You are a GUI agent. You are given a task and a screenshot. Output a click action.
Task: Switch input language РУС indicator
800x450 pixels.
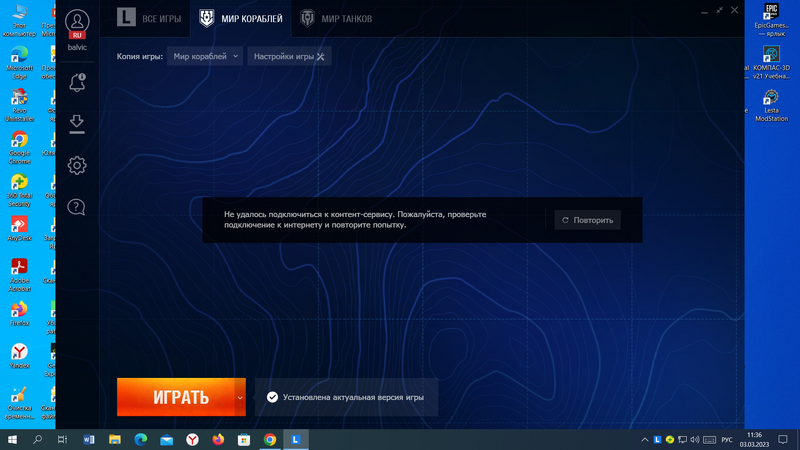727,439
